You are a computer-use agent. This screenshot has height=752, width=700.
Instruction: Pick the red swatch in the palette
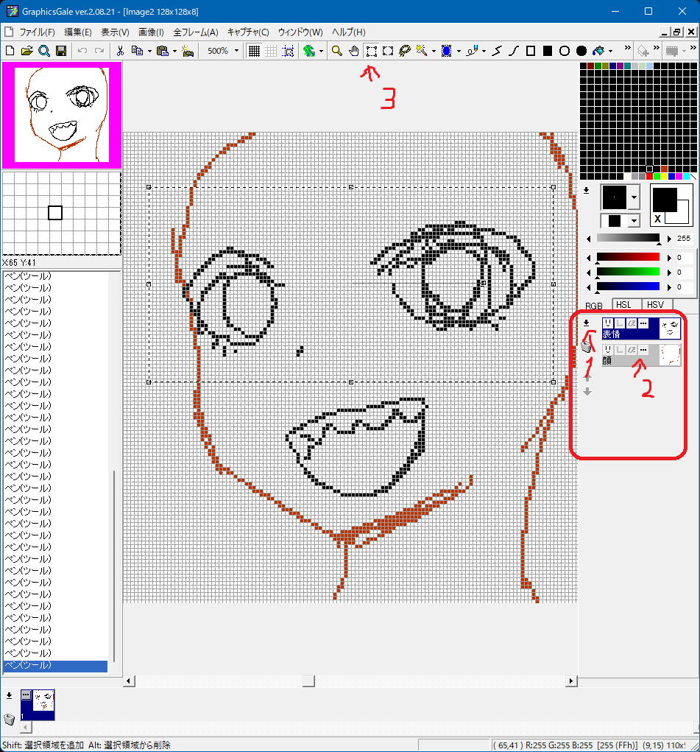pyautogui.click(x=650, y=176)
